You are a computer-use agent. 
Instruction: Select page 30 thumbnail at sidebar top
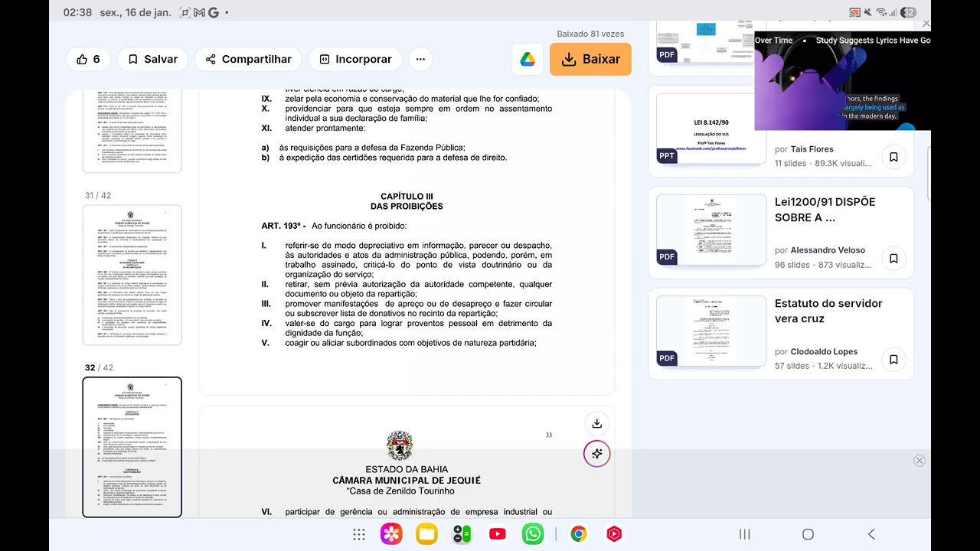[x=132, y=131]
